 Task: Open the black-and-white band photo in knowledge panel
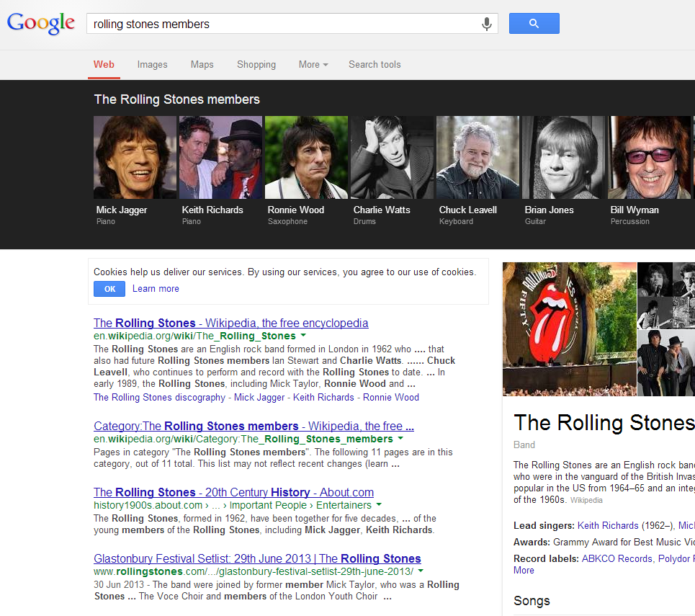click(x=666, y=295)
